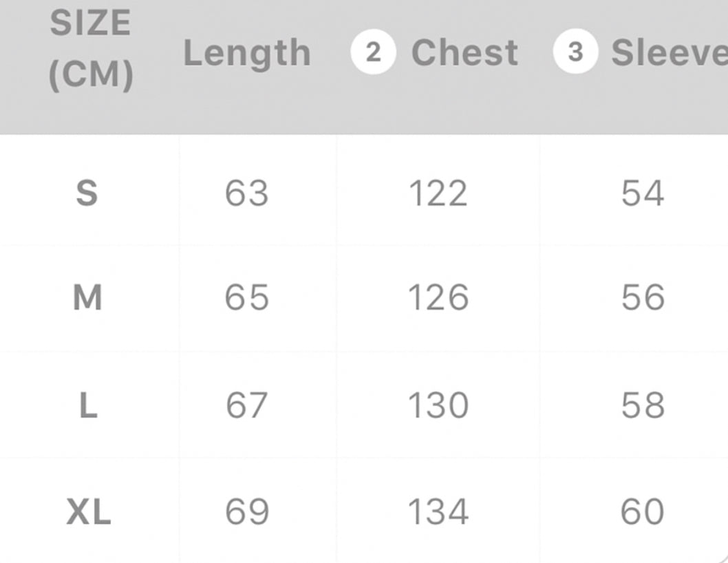The image size is (728, 563).
Task: Click the number 3 circle badge
Action: [x=575, y=53]
